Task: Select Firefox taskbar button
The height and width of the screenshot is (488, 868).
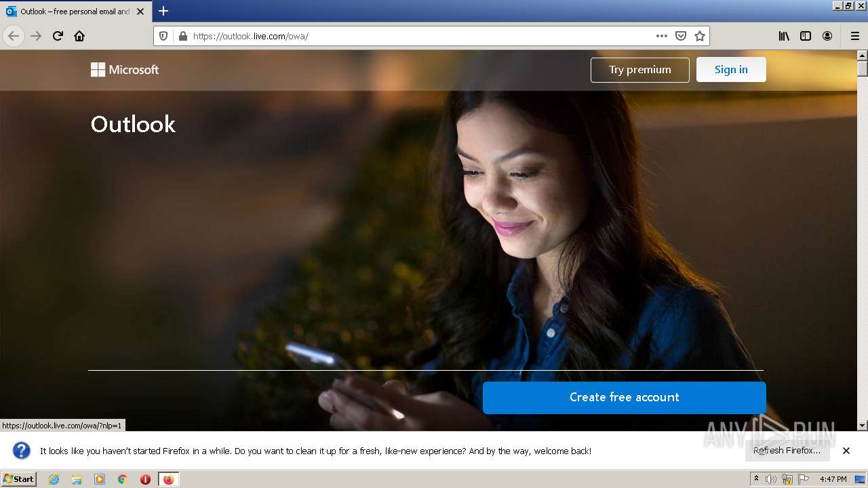Action: (x=169, y=479)
